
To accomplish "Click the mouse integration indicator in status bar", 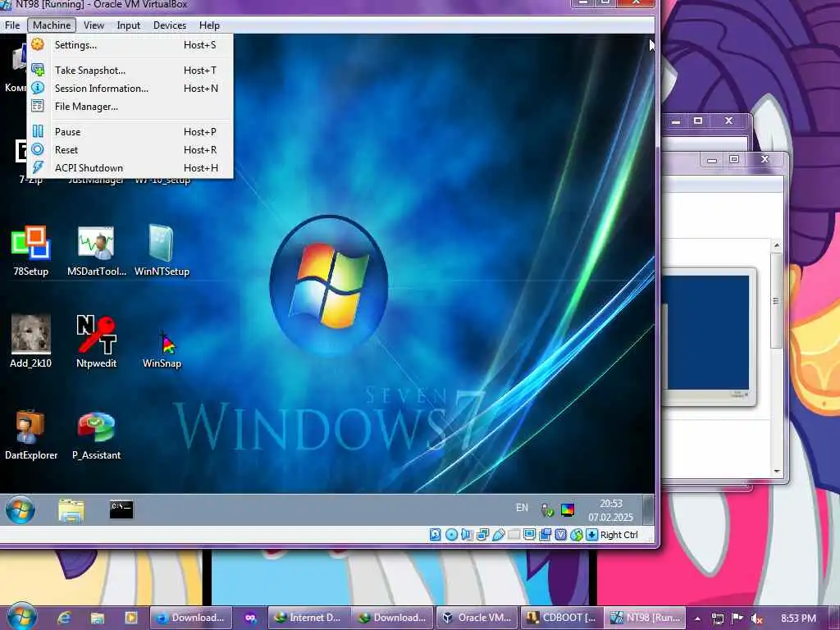I will (577, 535).
